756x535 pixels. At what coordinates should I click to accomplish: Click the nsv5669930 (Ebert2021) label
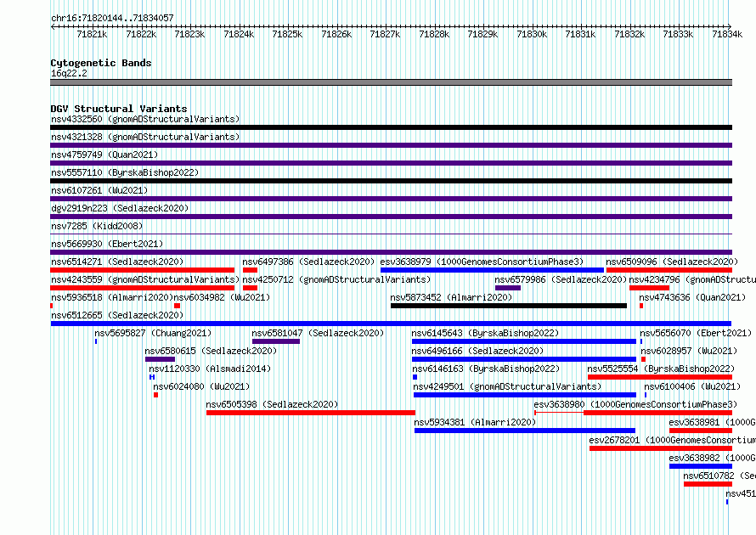pos(107,244)
